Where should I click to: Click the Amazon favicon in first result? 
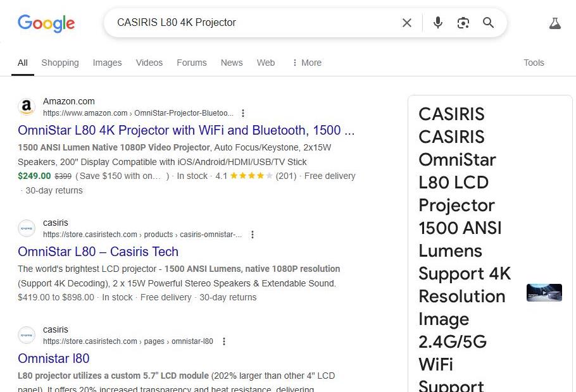pyautogui.click(x=27, y=107)
